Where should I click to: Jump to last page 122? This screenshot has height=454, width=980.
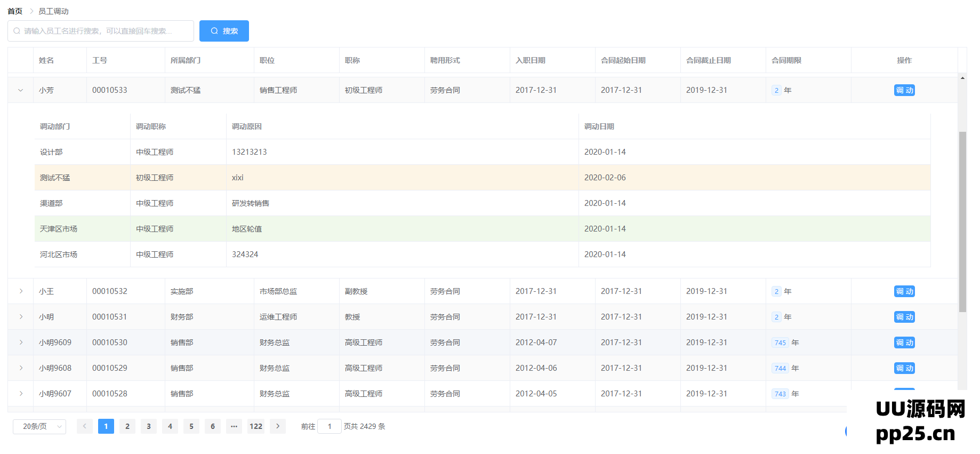pos(256,426)
